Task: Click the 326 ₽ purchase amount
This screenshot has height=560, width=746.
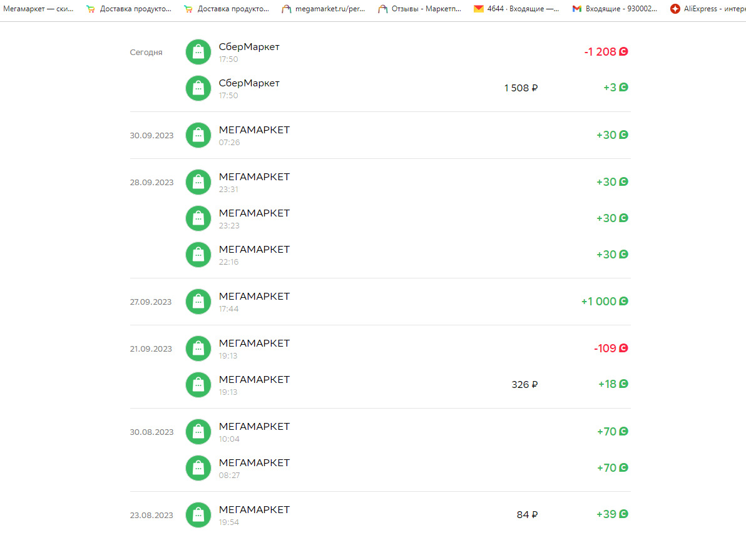Action: 525,384
